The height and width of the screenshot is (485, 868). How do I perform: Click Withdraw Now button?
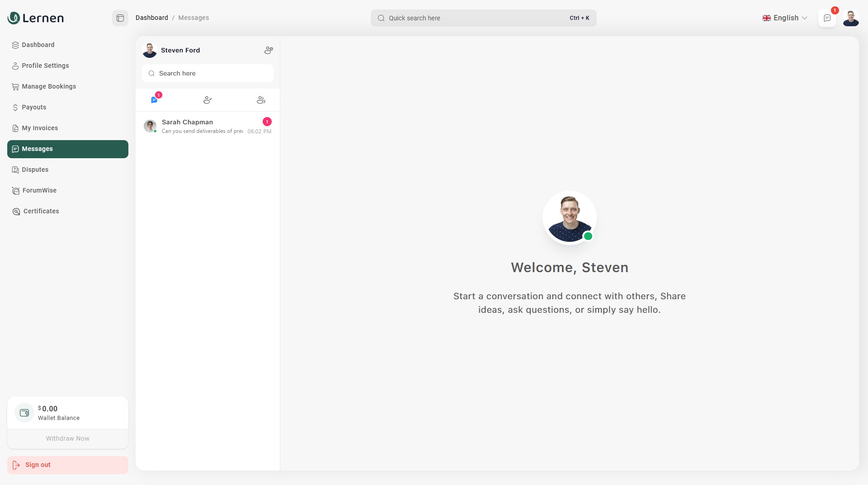[68, 438]
